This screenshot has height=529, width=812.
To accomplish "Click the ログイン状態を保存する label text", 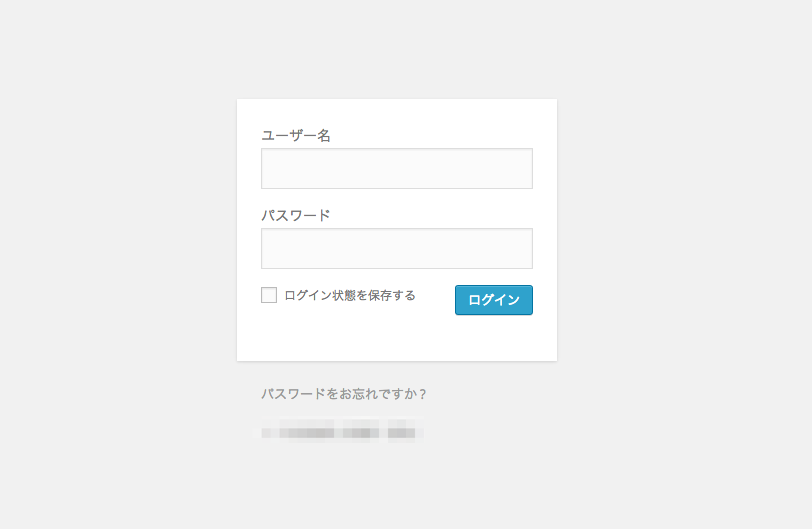I will [x=350, y=295].
